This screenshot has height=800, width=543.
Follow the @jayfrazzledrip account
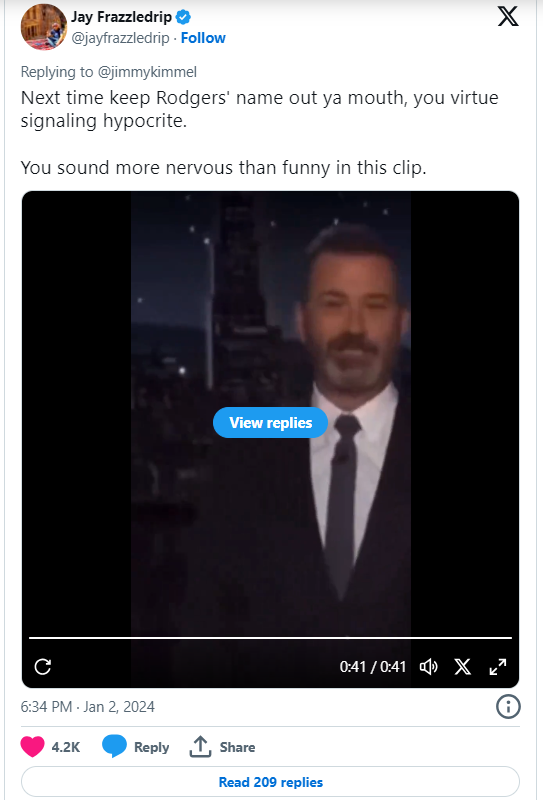(203, 38)
